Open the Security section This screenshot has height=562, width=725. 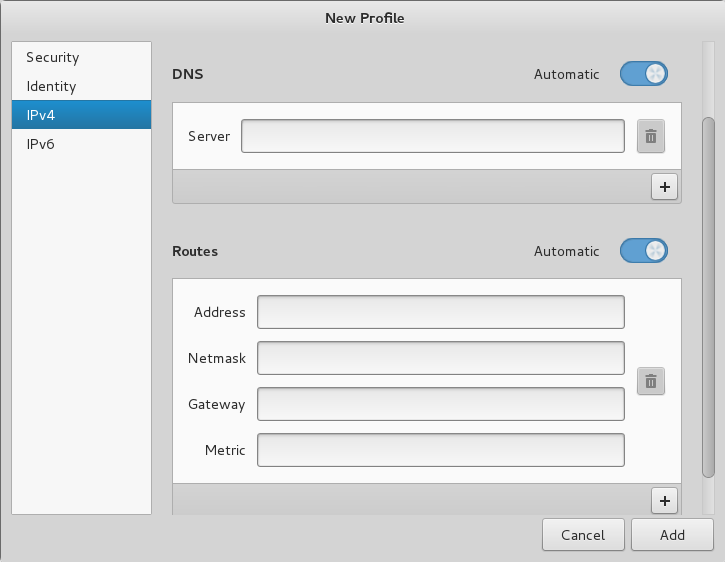[81, 57]
